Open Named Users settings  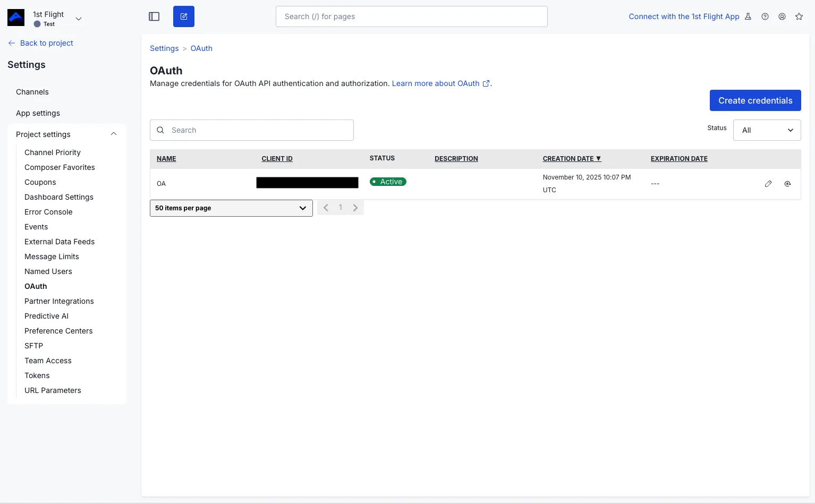coord(48,271)
